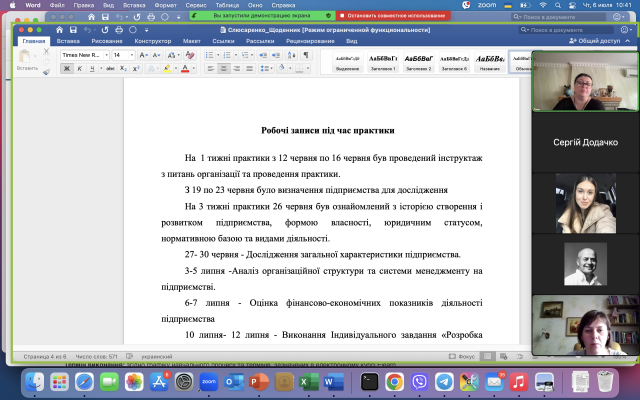
Task: Save the document using the floppy disk icon
Action: tap(73, 30)
